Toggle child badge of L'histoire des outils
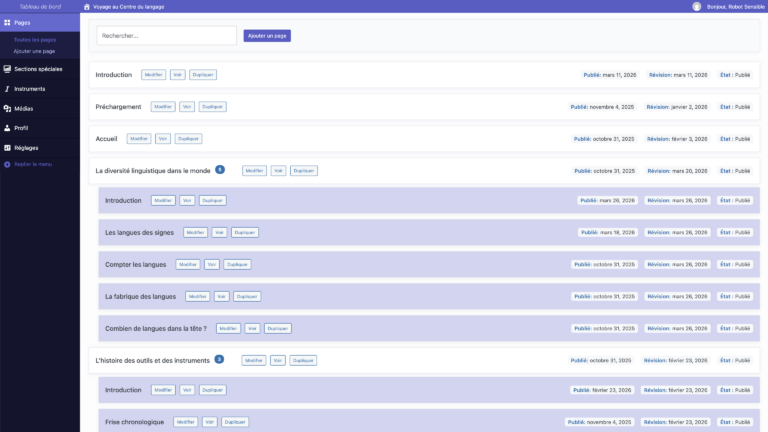 (x=219, y=359)
